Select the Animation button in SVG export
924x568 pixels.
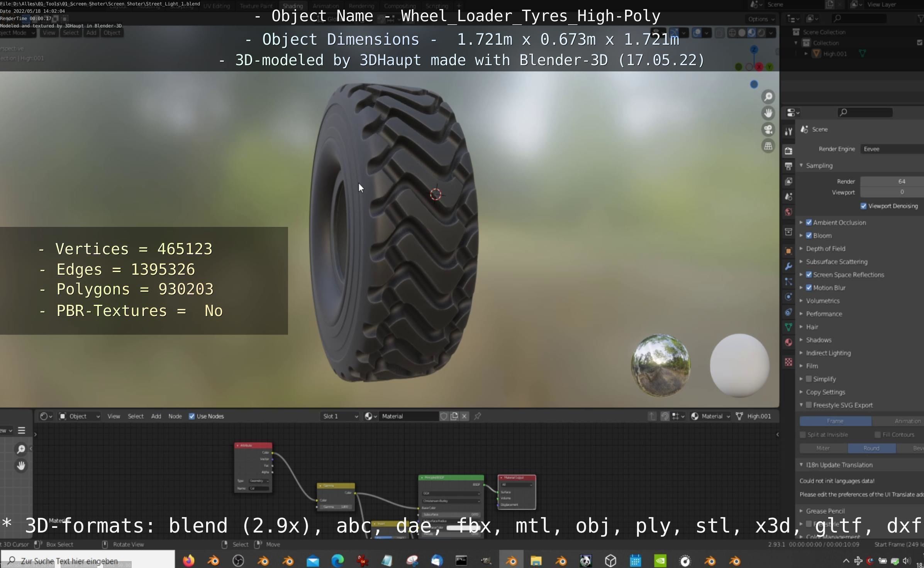point(898,421)
